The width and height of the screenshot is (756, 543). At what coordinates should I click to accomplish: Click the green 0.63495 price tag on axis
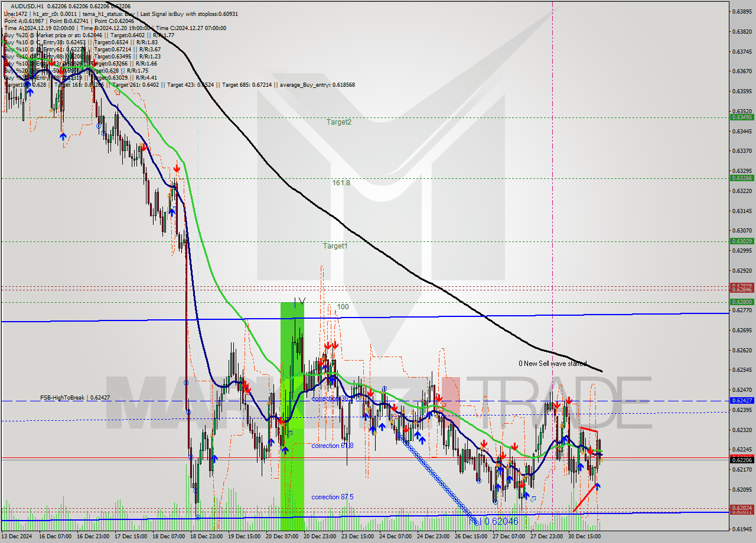742,117
